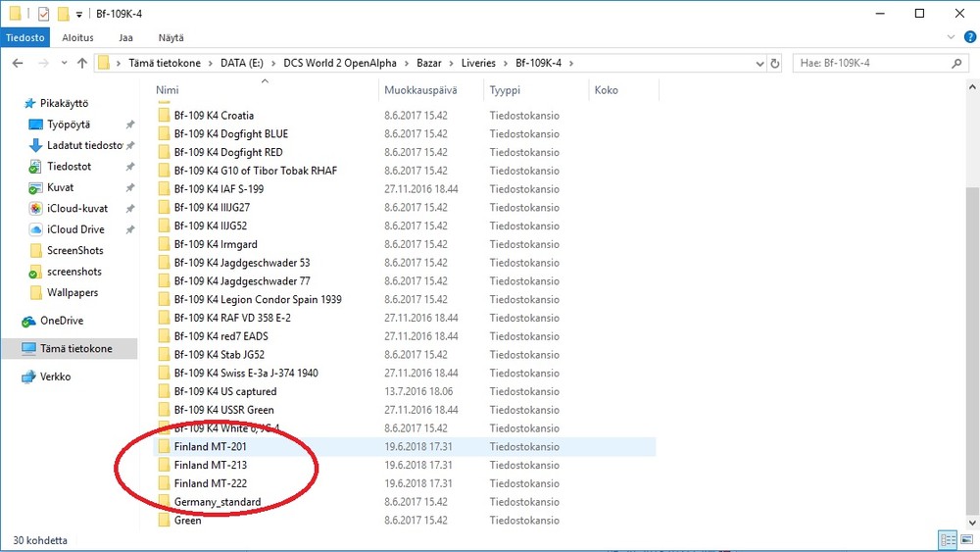Click the Forward navigation arrow

click(43, 63)
